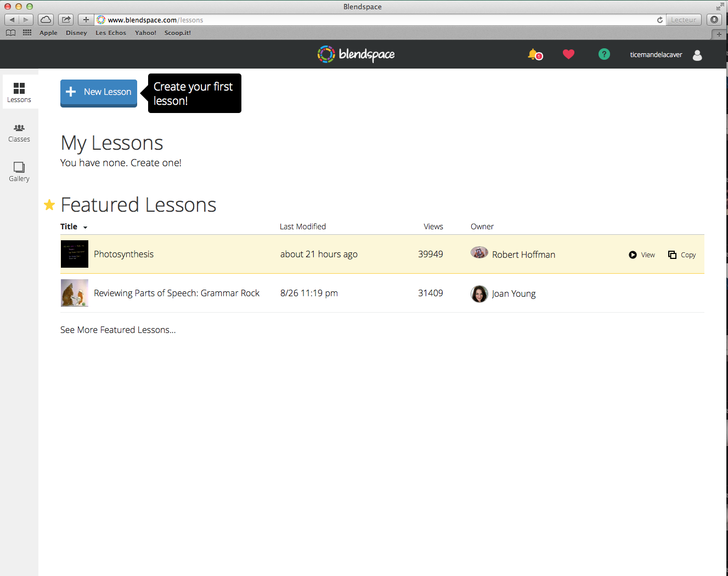Image resolution: width=728 pixels, height=576 pixels.
Task: Open the Grammar Rock lesson thumbnail
Action: click(75, 293)
